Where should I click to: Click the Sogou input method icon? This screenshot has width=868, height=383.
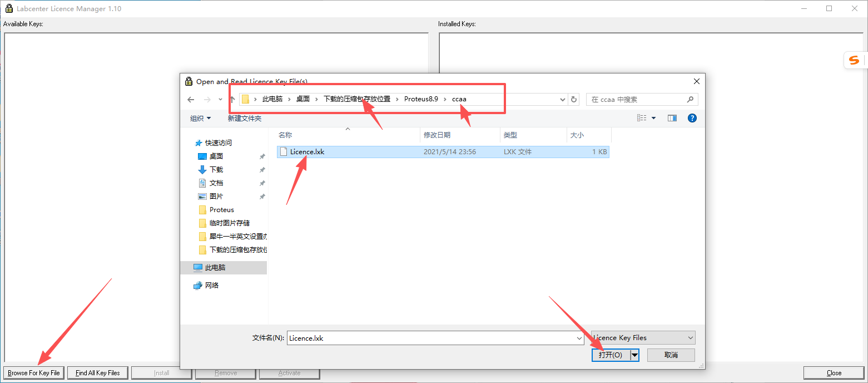tap(854, 60)
